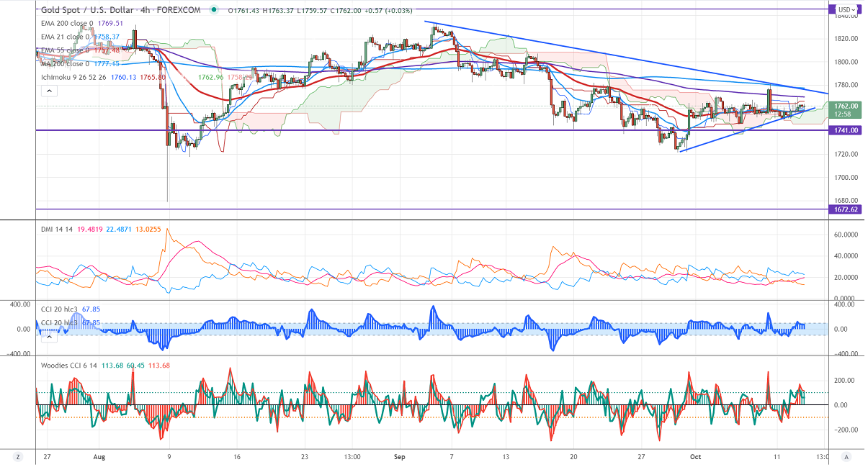
Task: Toggle the A auto-scale button
Action: point(846,457)
